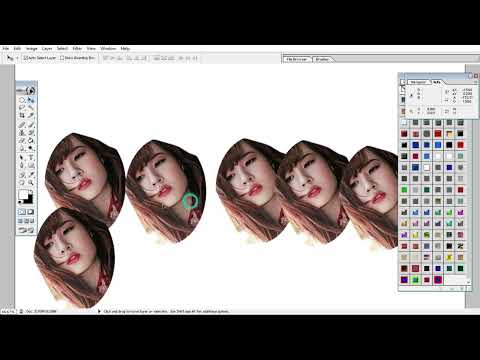Select the Blur tool
Screen dimensions: 480x360
22,148
